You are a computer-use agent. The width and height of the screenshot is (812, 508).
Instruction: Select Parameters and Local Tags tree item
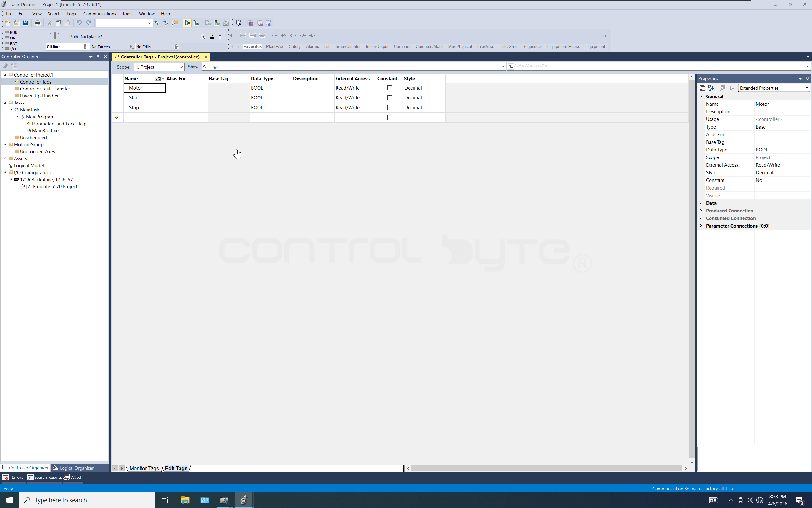[59, 124]
